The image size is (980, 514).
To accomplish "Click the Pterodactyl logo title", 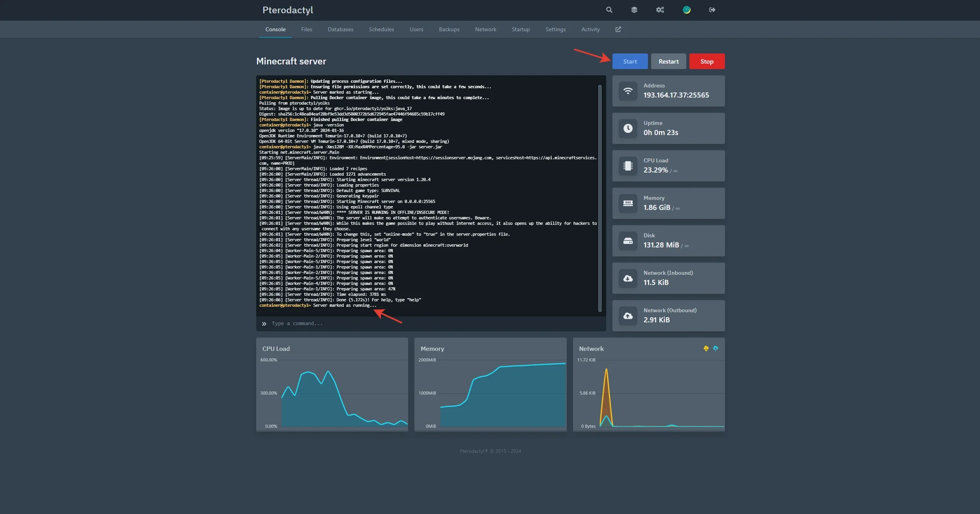I will click(x=288, y=10).
